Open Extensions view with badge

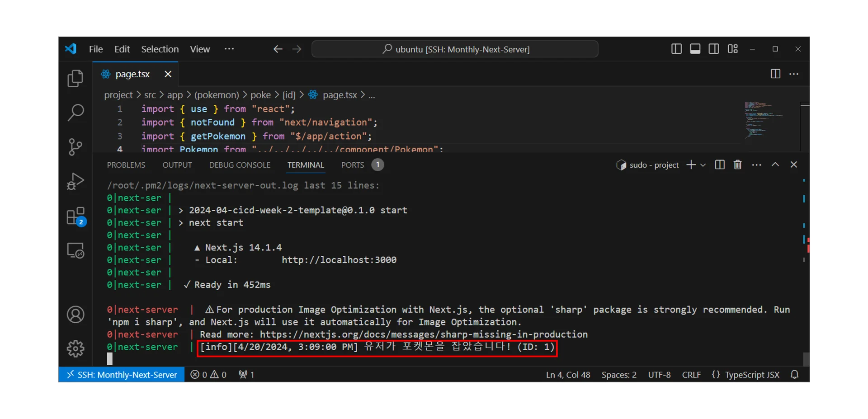75,217
